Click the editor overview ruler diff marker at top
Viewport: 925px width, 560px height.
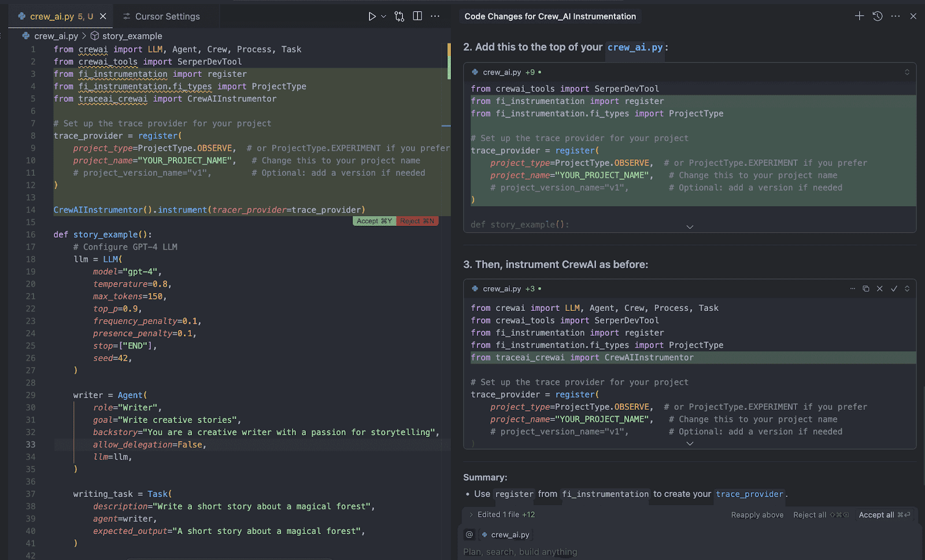click(x=449, y=61)
